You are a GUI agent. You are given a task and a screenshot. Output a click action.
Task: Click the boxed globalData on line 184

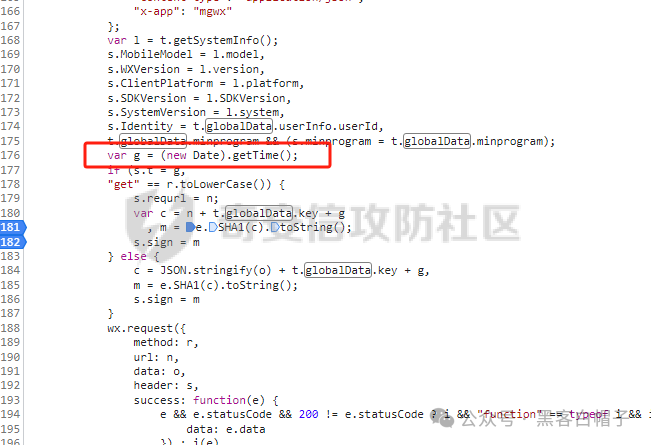click(338, 270)
